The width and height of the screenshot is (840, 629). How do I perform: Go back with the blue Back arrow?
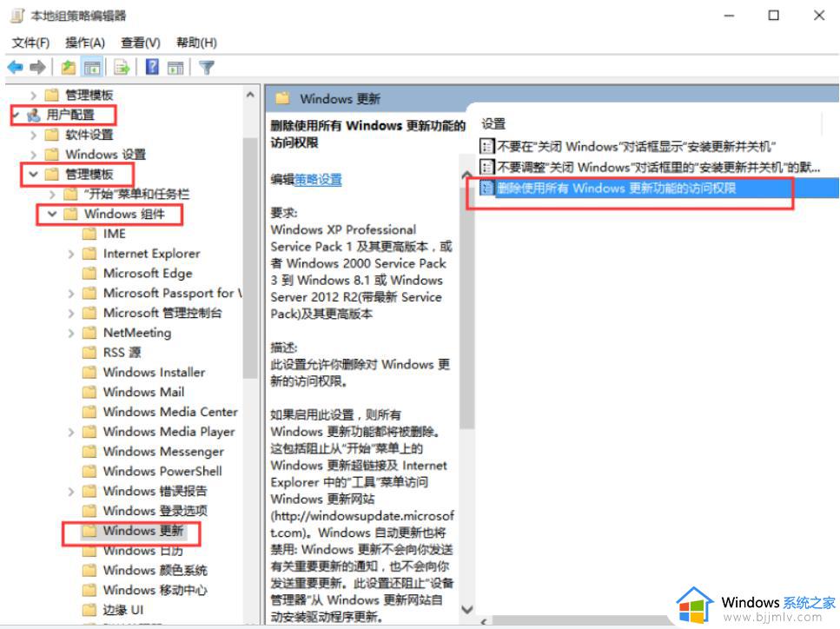[15, 68]
